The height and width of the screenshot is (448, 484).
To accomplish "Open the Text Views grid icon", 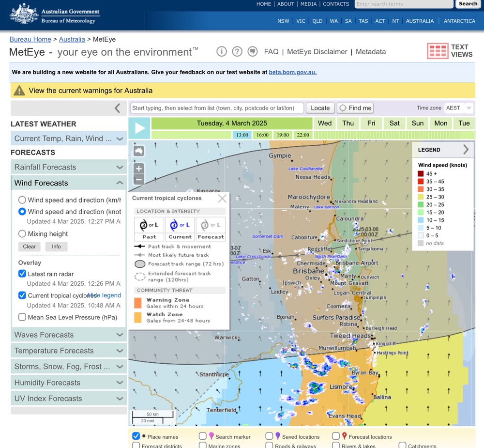I will pos(438,51).
